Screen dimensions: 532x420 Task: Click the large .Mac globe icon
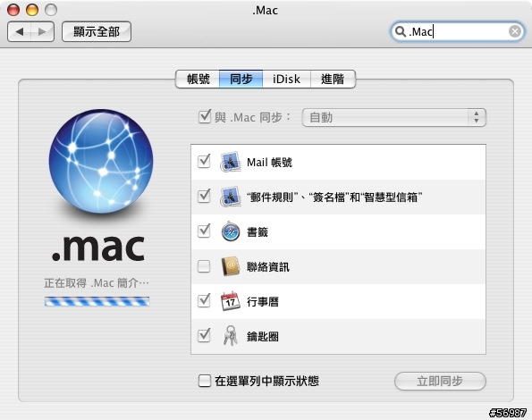pos(101,162)
